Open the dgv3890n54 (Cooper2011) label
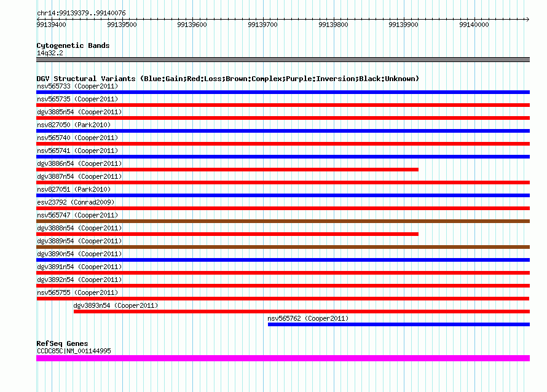Screen dimensions: 547x392 [x=79, y=254]
